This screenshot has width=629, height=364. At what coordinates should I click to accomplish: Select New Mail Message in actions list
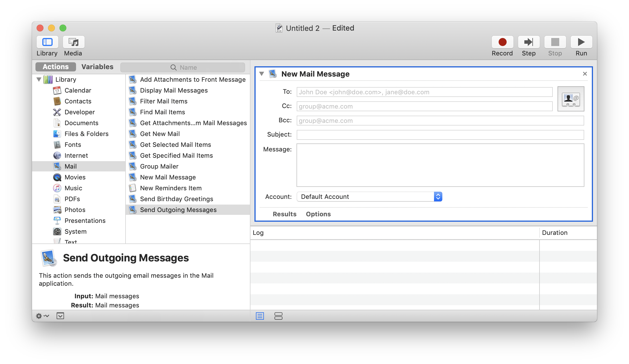pos(188,177)
